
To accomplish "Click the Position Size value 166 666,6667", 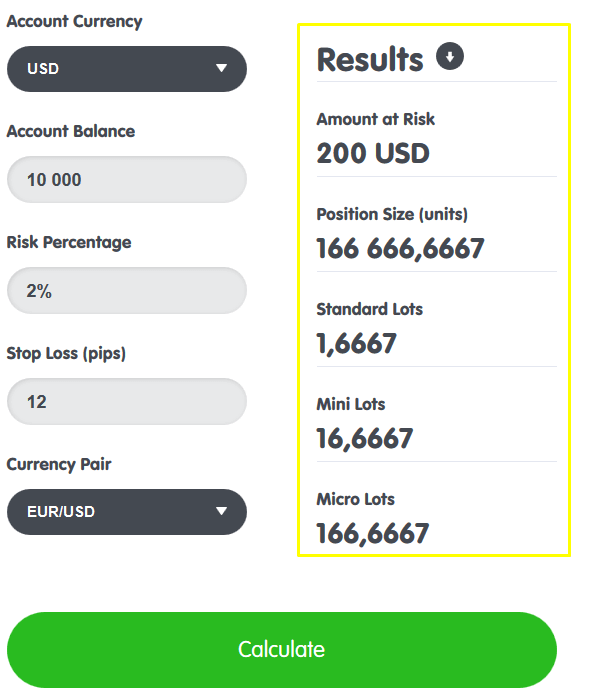I will (400, 249).
